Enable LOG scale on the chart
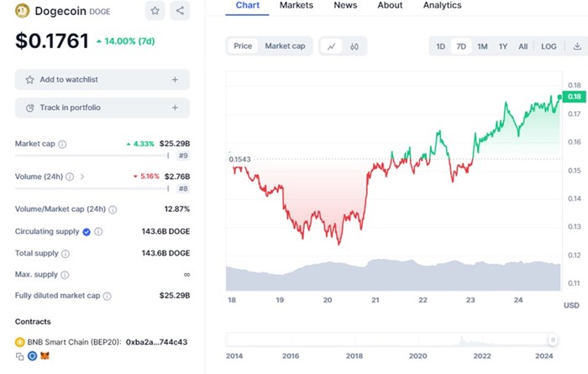Screen dimensions: 588x374 tap(549, 46)
